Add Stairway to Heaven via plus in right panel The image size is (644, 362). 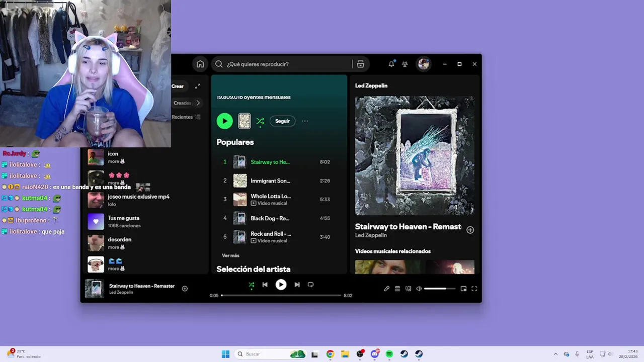pos(470,230)
